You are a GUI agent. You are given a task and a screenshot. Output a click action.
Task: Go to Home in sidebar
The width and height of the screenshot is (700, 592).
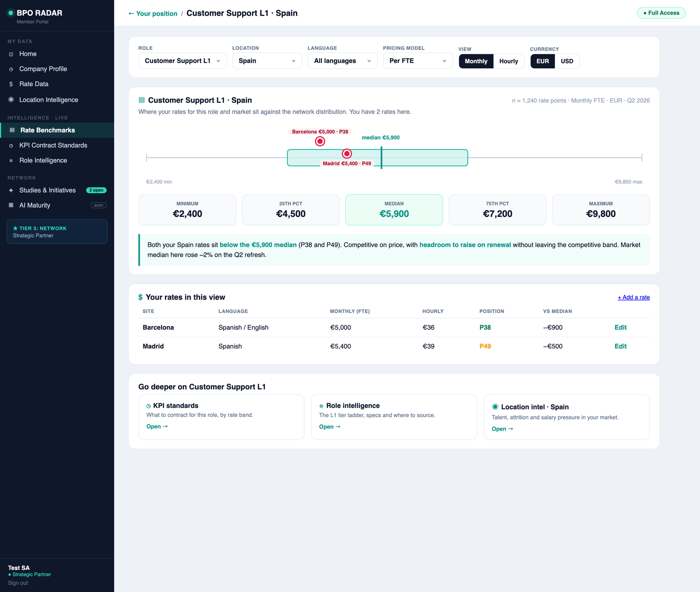click(57, 54)
